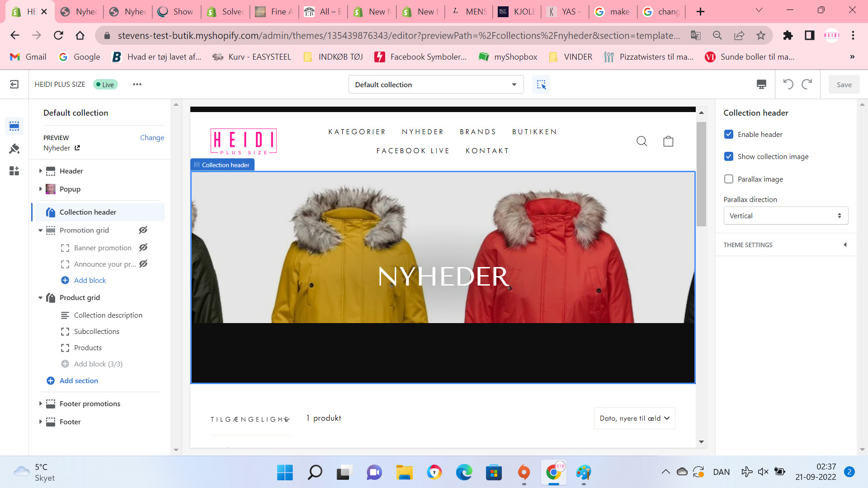Unhide the Banner promotion block
The width and height of the screenshot is (868, 488).
[x=143, y=248]
